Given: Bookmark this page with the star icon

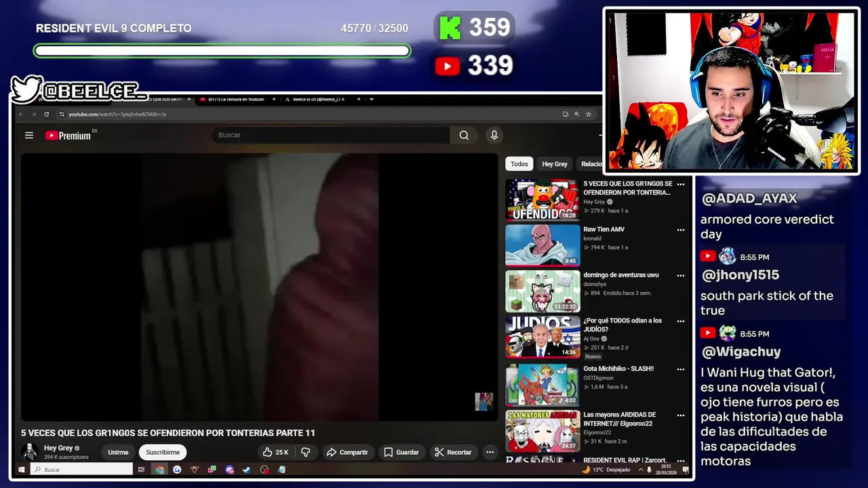Looking at the screenshot, I should pyautogui.click(x=589, y=115).
